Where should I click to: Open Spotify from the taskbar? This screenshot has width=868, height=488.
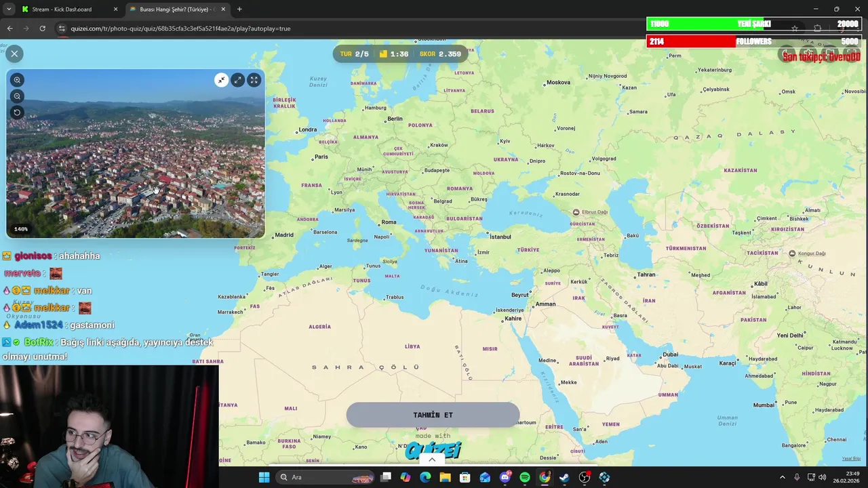click(525, 477)
